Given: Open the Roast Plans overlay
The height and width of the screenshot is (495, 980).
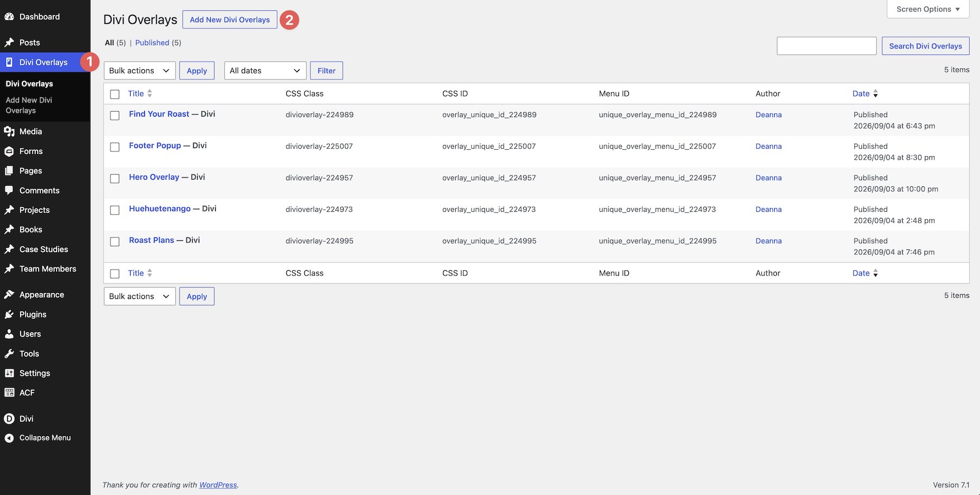Looking at the screenshot, I should [151, 240].
